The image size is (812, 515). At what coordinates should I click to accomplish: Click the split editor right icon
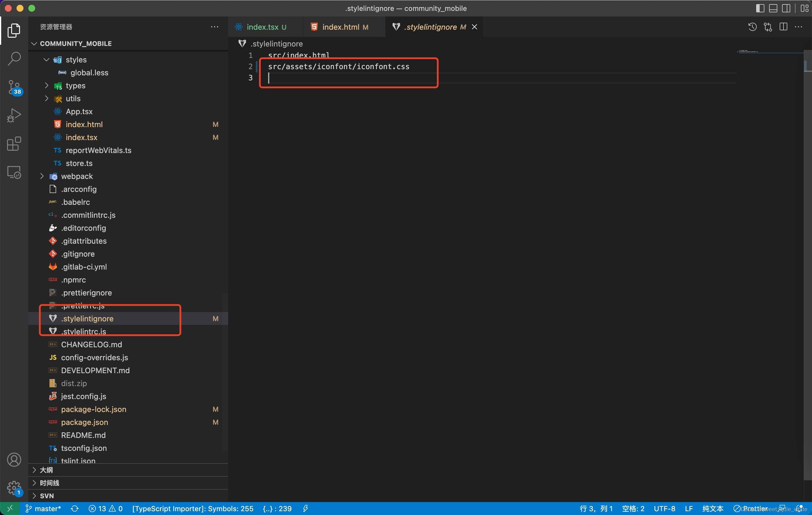point(783,27)
